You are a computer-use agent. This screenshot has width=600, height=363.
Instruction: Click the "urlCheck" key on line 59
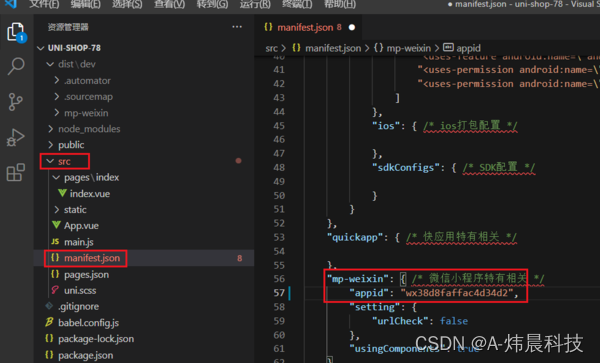pos(400,321)
